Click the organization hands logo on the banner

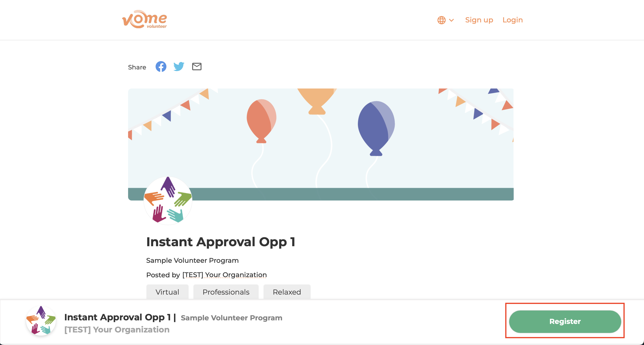tap(168, 201)
